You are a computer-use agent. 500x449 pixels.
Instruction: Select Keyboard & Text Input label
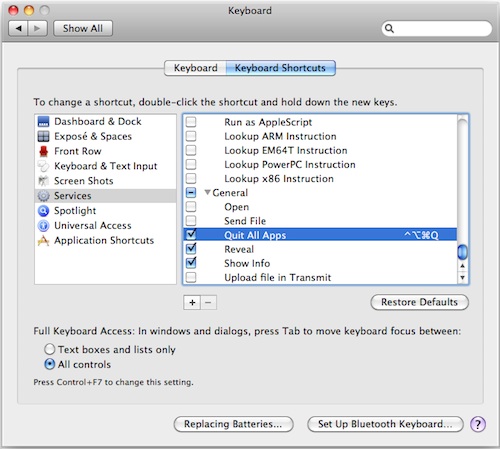106,166
